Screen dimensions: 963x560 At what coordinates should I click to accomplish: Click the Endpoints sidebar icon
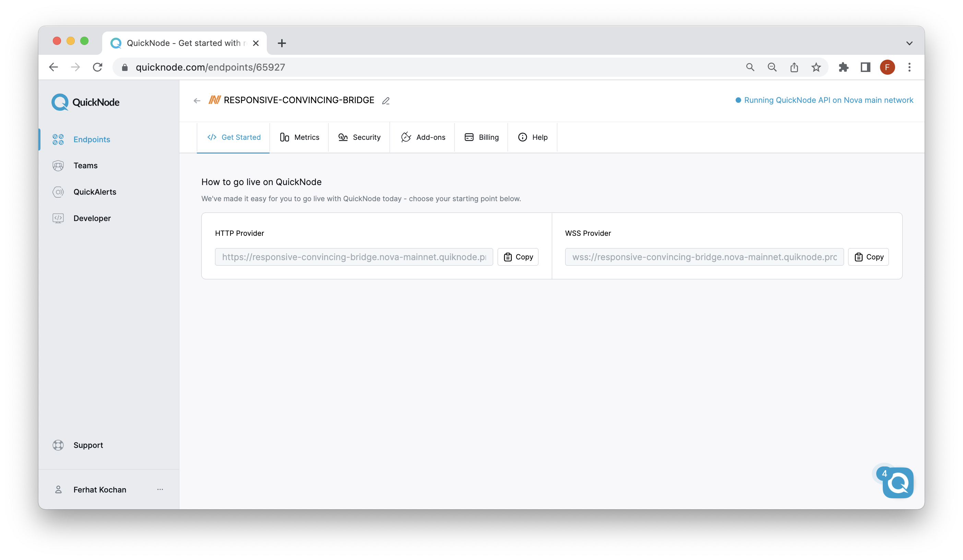coord(58,139)
